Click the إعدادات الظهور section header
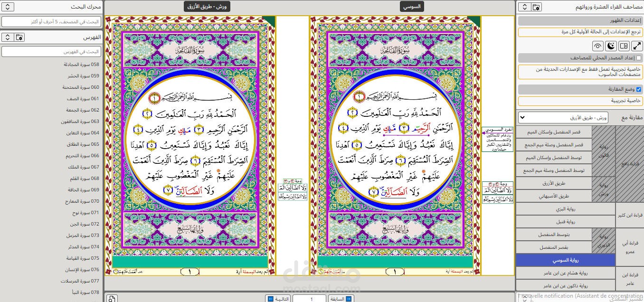The height and width of the screenshot is (302, 644). pyautogui.click(x=580, y=21)
